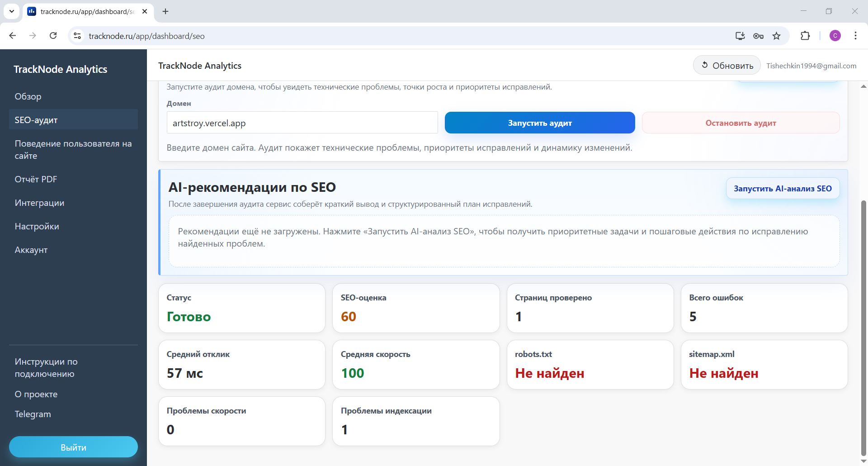Screen dimensions: 868x466
Task: Bookmark the page with the star icon
Action: pyautogui.click(x=777, y=36)
